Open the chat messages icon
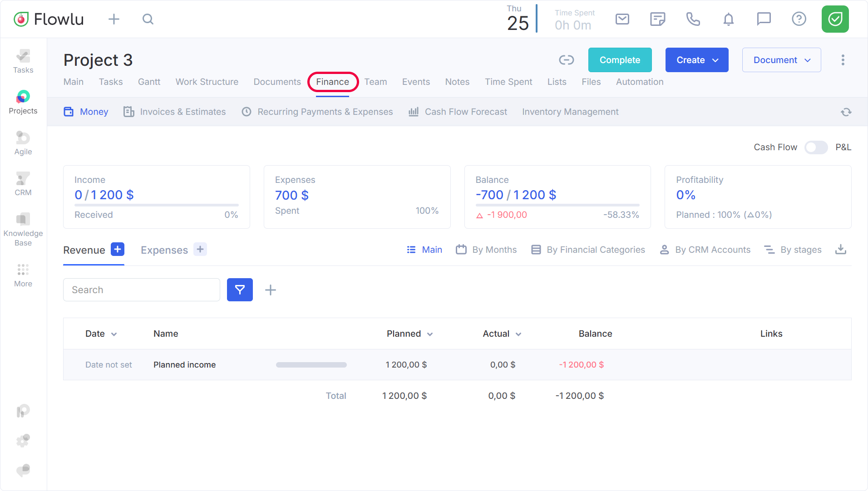The width and height of the screenshot is (868, 491). click(764, 19)
